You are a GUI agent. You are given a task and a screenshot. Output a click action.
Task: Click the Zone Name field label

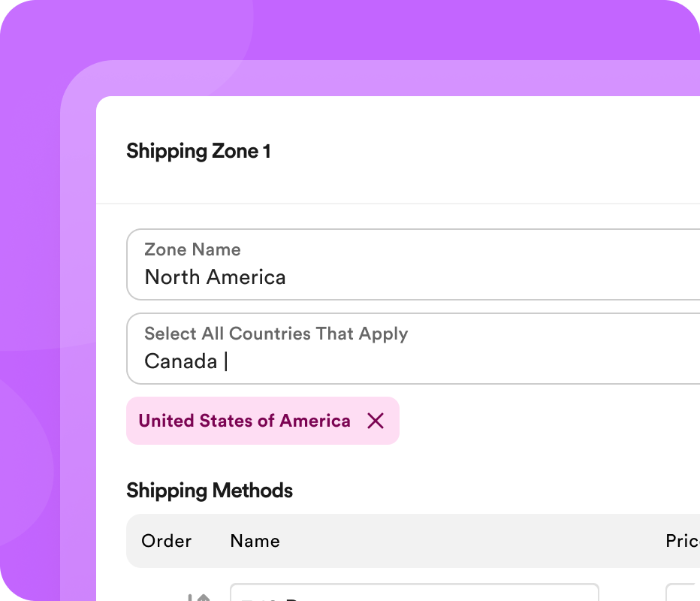[192, 249]
